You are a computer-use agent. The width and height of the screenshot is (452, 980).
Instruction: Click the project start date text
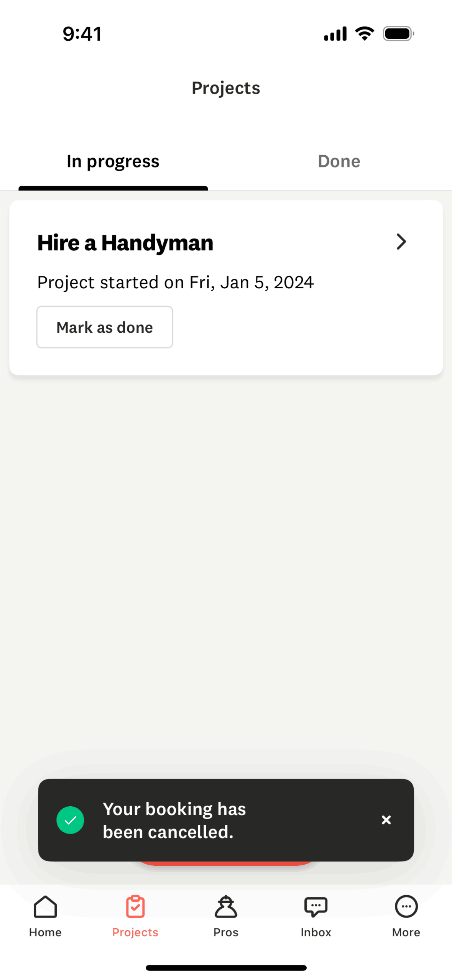[176, 283]
